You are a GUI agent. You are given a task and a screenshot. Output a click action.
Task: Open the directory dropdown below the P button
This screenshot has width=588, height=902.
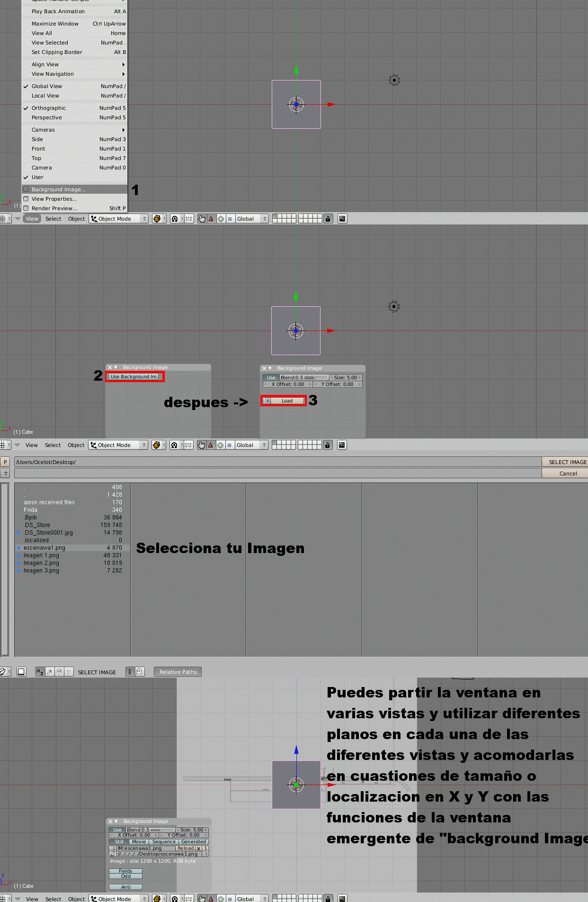tap(5, 473)
